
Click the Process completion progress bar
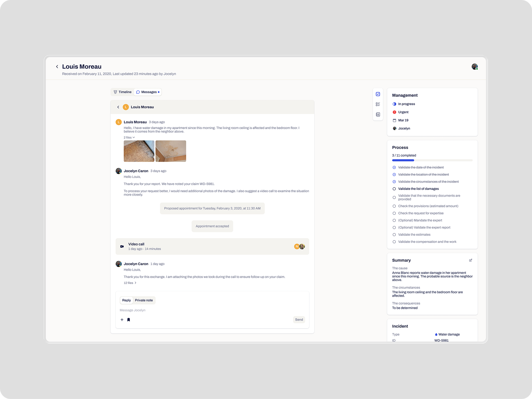click(x=432, y=160)
